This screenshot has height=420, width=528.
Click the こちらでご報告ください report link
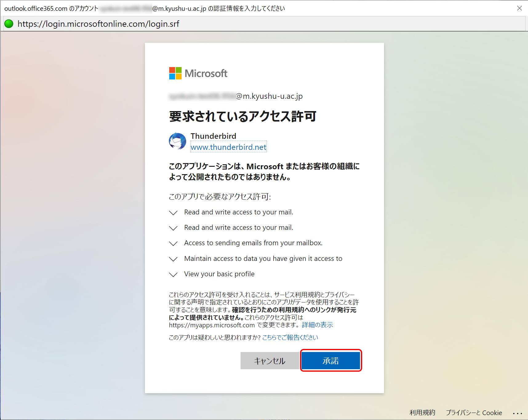(x=290, y=338)
